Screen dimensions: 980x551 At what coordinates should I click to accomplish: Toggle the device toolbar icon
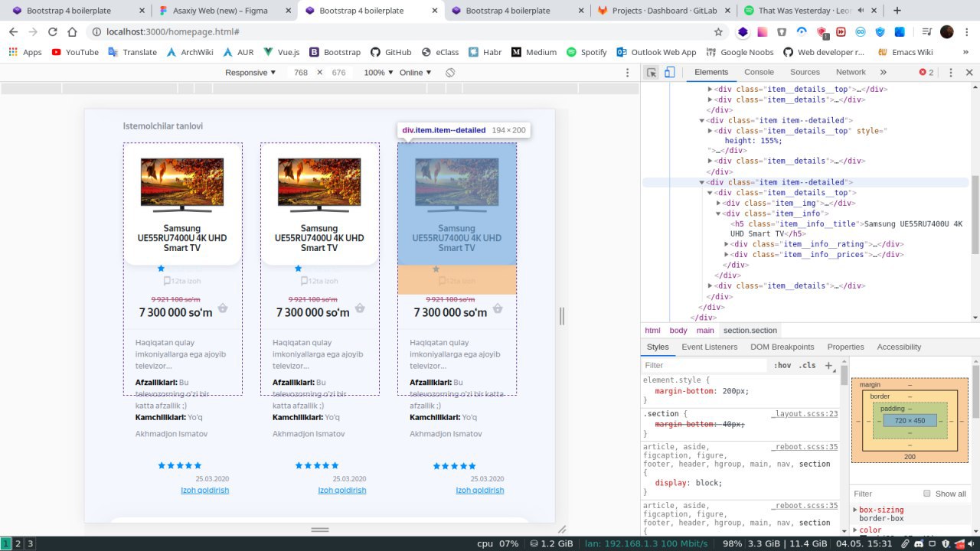tap(669, 73)
